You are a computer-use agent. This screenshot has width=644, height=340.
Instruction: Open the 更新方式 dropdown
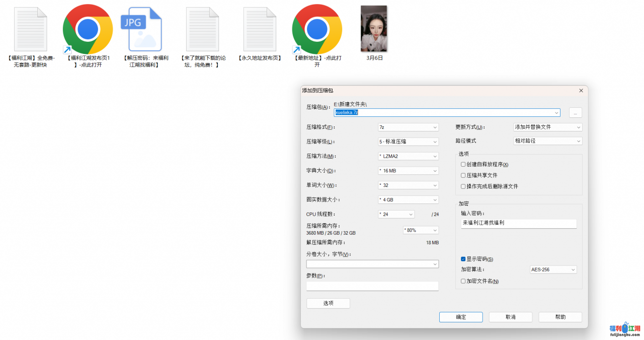point(547,127)
